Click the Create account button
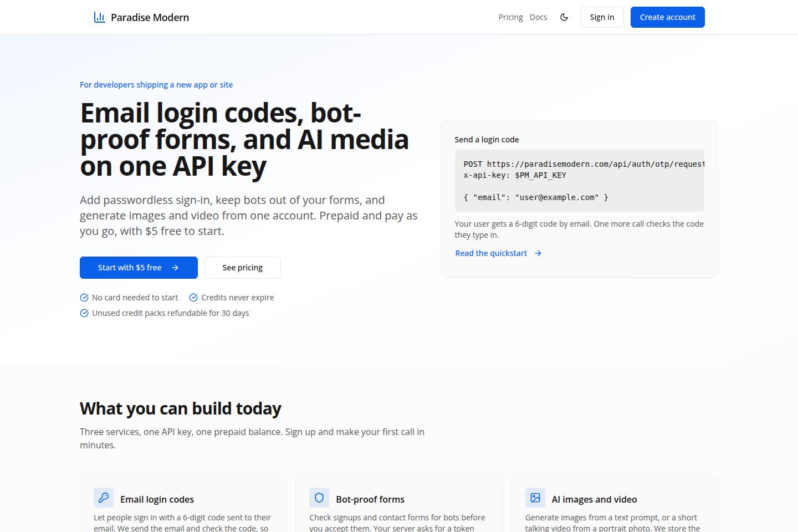Image resolution: width=798 pixels, height=532 pixels. click(x=667, y=17)
